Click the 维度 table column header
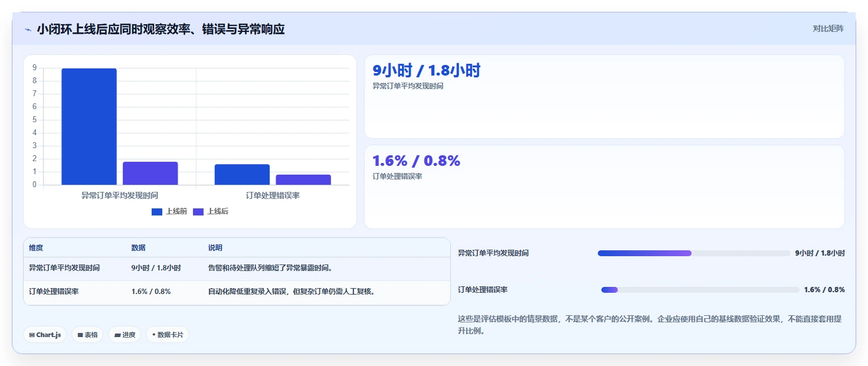Screen dimensions: 868x366 36,248
